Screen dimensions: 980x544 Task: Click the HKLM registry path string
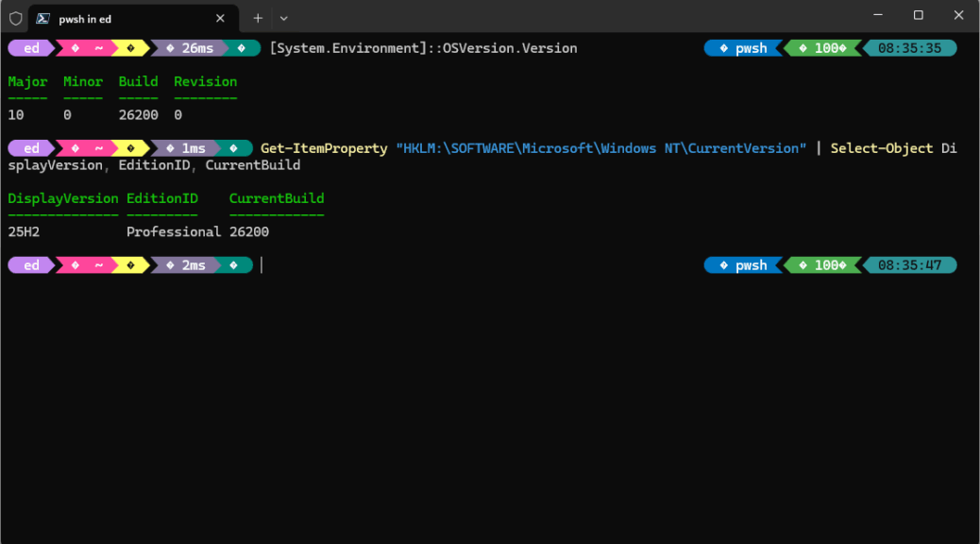pos(600,148)
